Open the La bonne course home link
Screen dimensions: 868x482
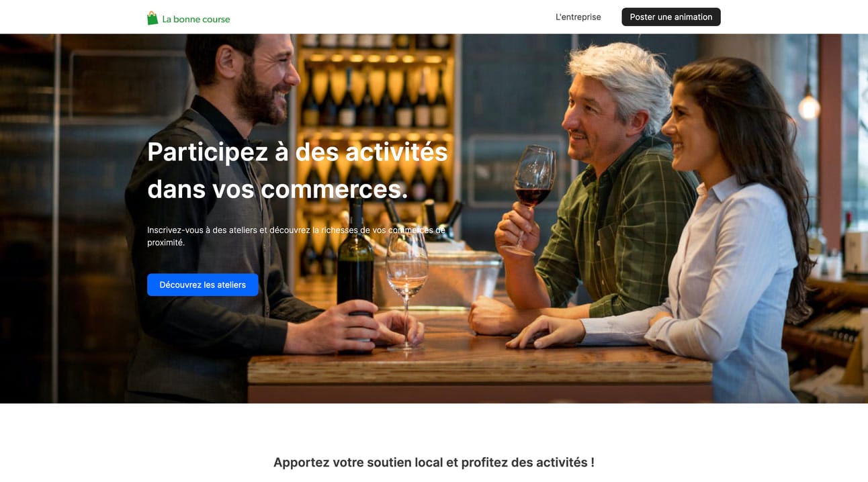188,18
